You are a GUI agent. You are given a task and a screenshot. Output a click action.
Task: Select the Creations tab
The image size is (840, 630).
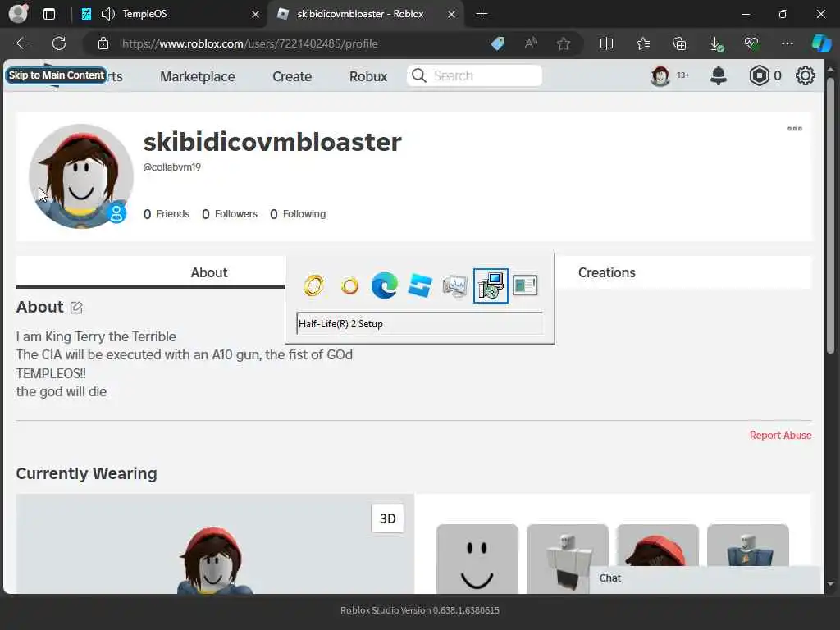coord(606,272)
